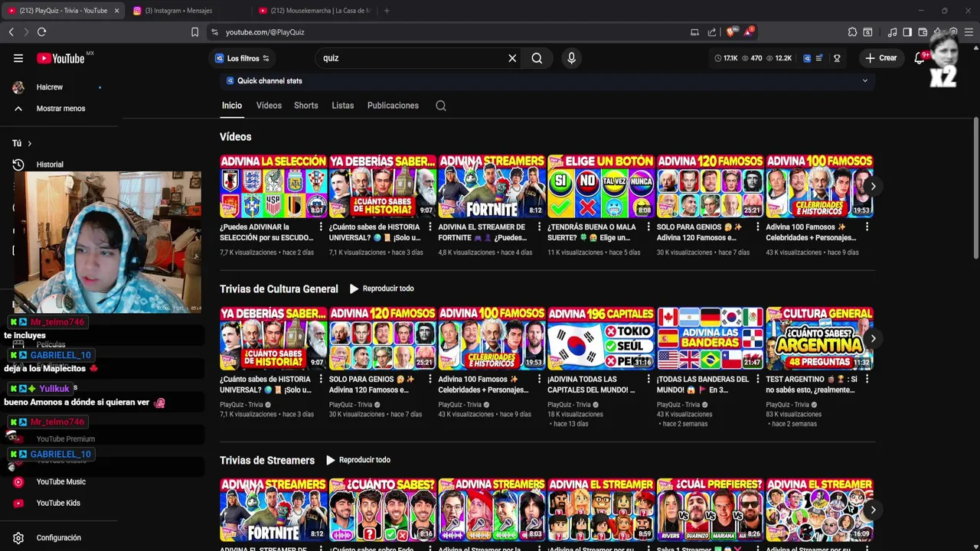Clear the search box with the X
The height and width of the screenshot is (551, 980).
click(x=512, y=58)
